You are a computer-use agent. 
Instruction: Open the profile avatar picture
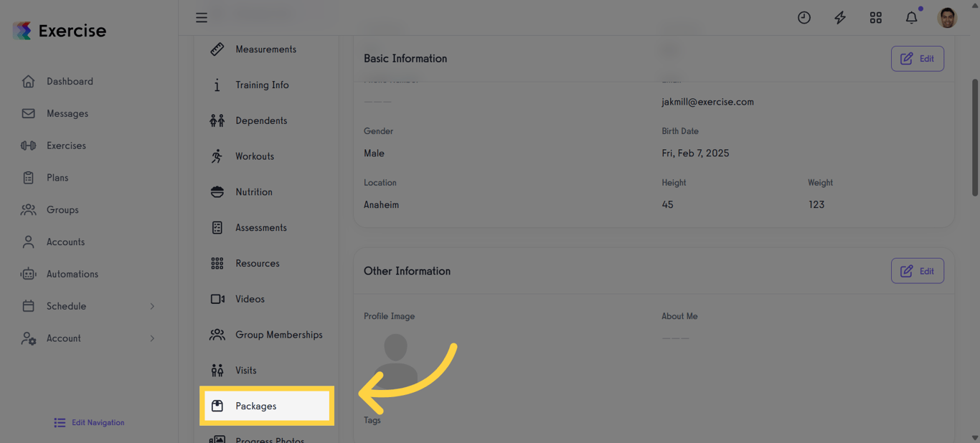point(947,17)
